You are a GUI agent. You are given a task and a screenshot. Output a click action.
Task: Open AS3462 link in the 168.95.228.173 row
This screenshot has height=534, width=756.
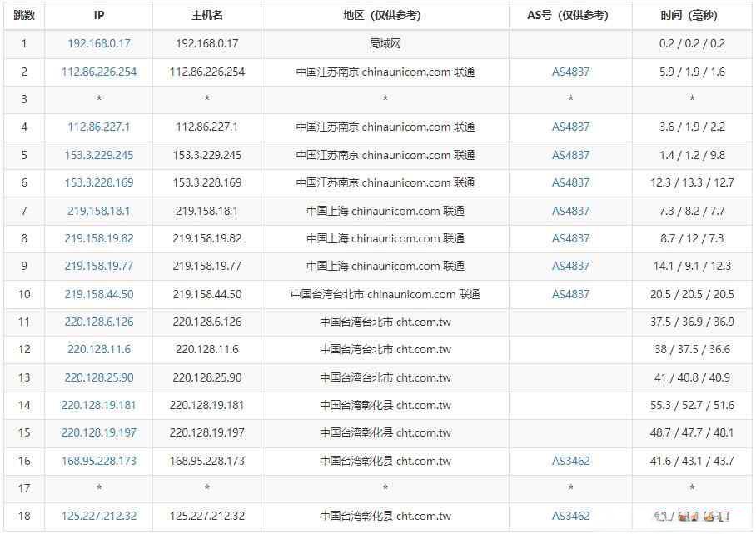(571, 462)
